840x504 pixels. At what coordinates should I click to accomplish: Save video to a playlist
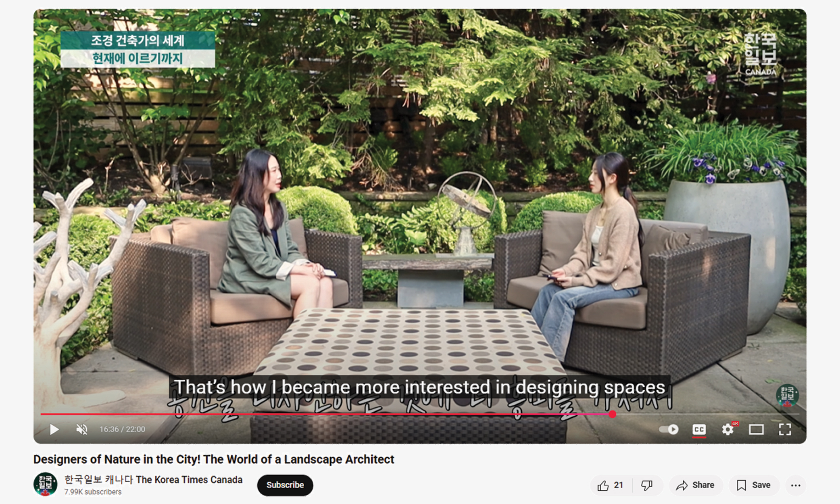pyautogui.click(x=753, y=485)
